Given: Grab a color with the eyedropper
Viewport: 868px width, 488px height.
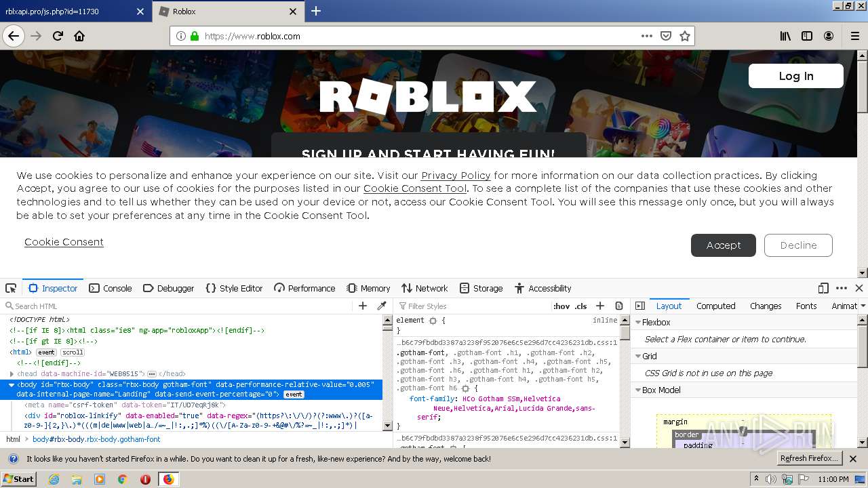Looking at the screenshot, I should click(382, 306).
